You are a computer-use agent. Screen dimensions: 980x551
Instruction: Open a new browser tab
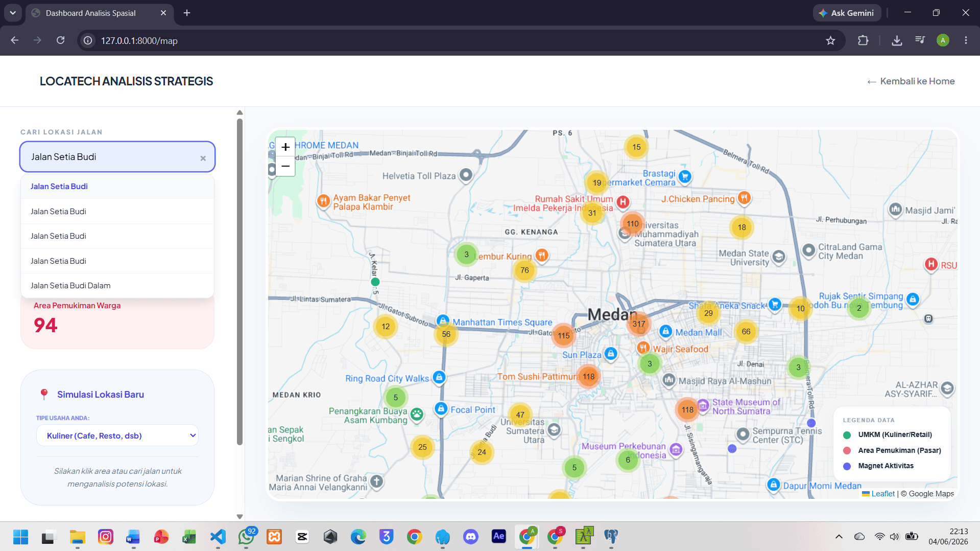[x=187, y=13]
